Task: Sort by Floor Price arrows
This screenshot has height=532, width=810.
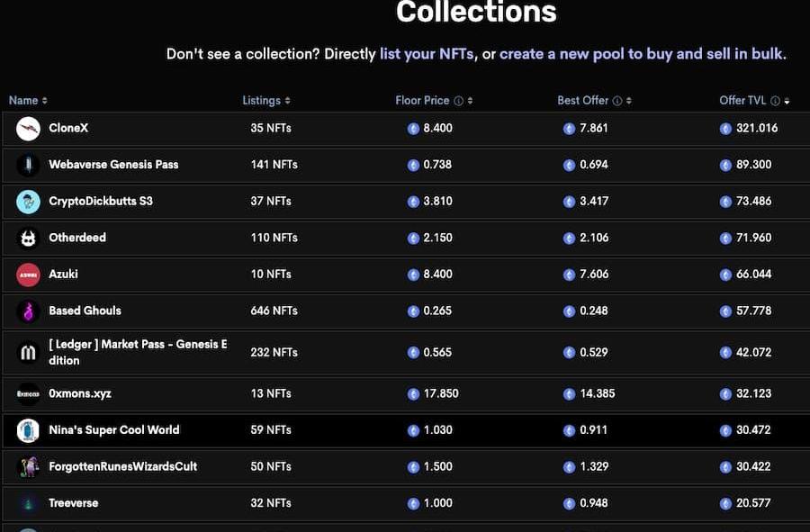Action: (x=470, y=101)
